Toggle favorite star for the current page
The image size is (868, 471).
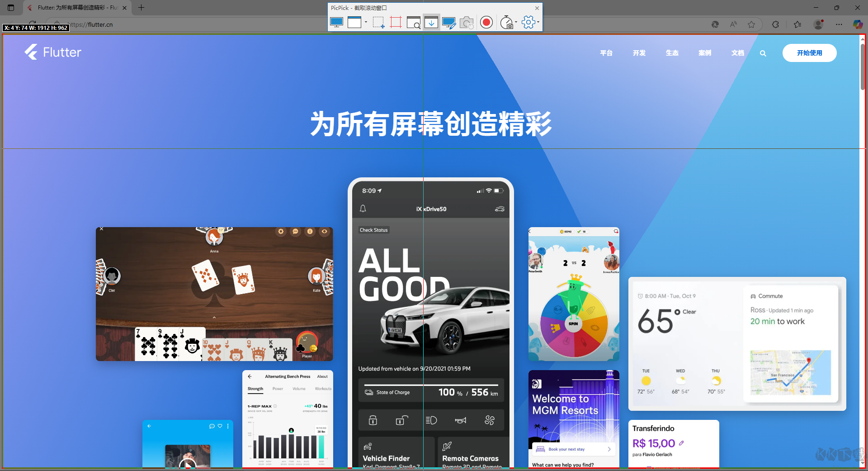coord(752,24)
